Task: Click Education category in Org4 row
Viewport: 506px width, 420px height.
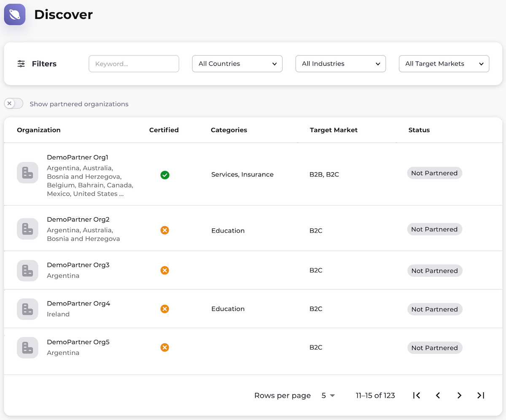Action: [228, 309]
